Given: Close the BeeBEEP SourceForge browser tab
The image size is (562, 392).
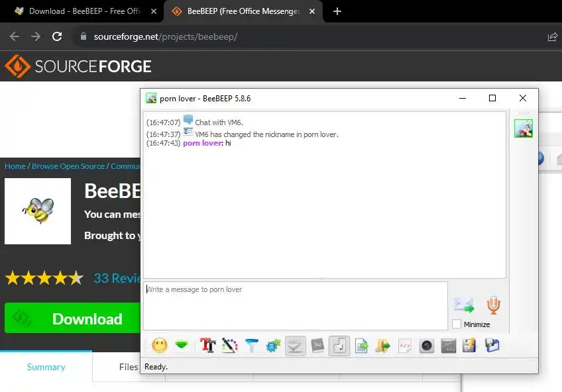Looking at the screenshot, I should [x=312, y=11].
